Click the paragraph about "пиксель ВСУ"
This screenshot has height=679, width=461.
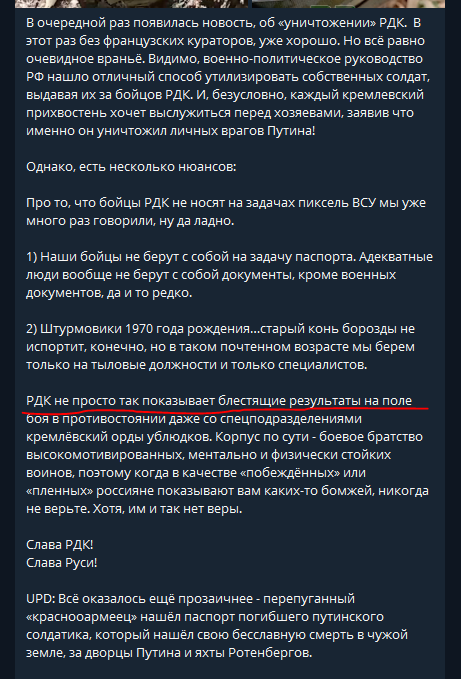(x=226, y=212)
